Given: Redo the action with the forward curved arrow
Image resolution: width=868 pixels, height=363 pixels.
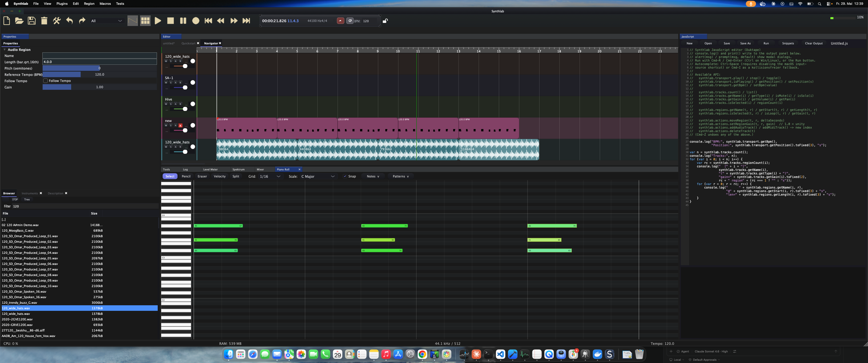Looking at the screenshot, I should pos(82,21).
